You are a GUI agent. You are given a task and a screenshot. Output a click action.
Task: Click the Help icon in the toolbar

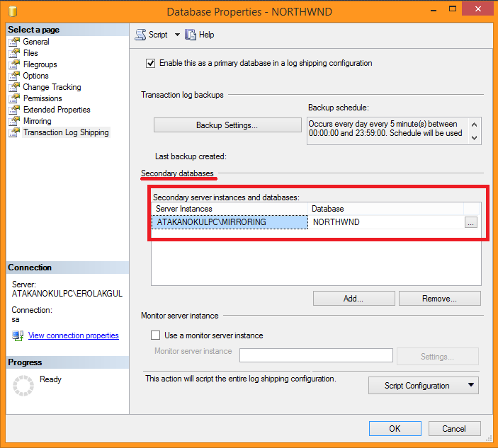pyautogui.click(x=191, y=35)
